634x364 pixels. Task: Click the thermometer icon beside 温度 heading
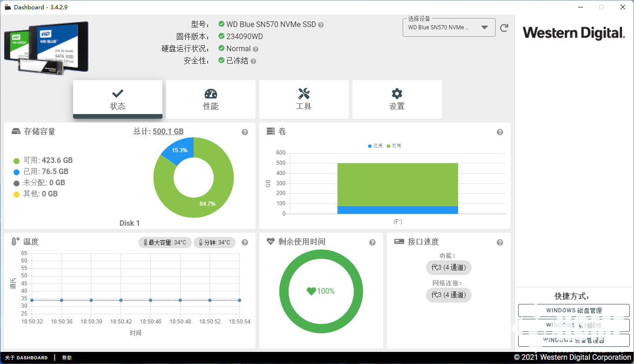15,242
